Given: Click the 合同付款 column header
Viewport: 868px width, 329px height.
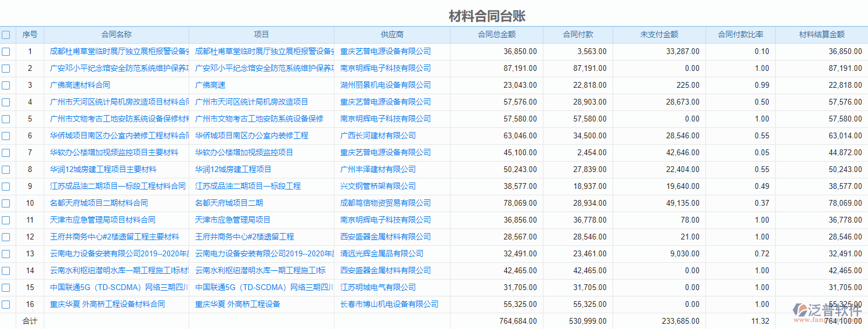Looking at the screenshot, I should [578, 35].
